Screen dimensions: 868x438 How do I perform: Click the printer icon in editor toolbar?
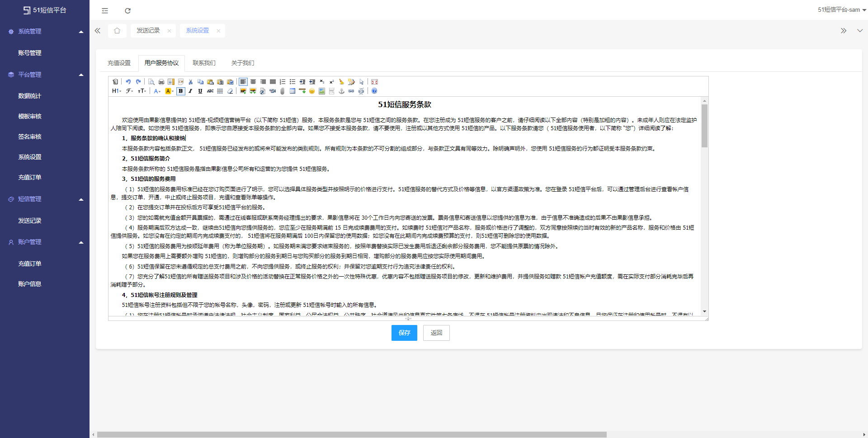click(x=161, y=82)
